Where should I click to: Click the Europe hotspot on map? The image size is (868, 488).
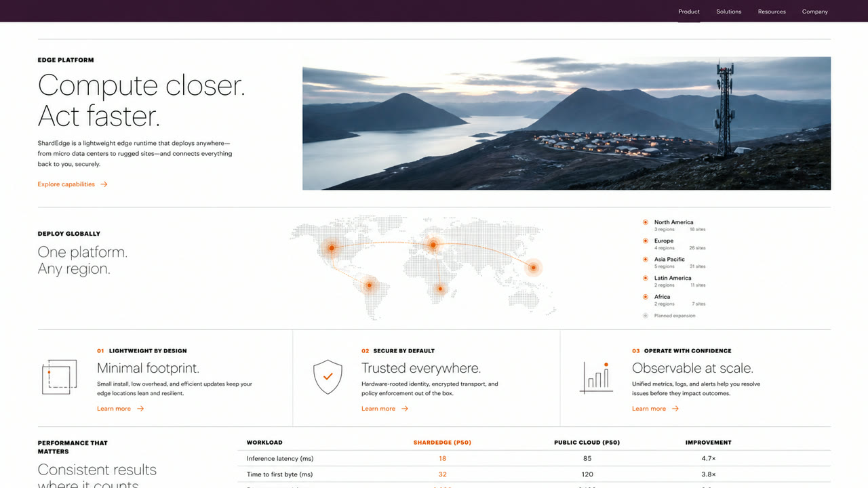tap(433, 245)
